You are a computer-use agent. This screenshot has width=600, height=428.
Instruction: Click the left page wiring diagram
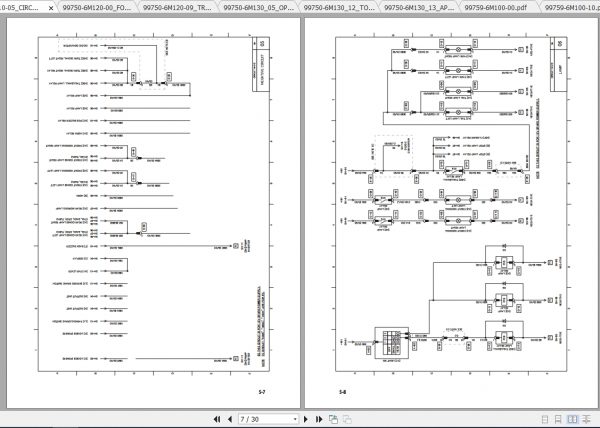(x=154, y=204)
